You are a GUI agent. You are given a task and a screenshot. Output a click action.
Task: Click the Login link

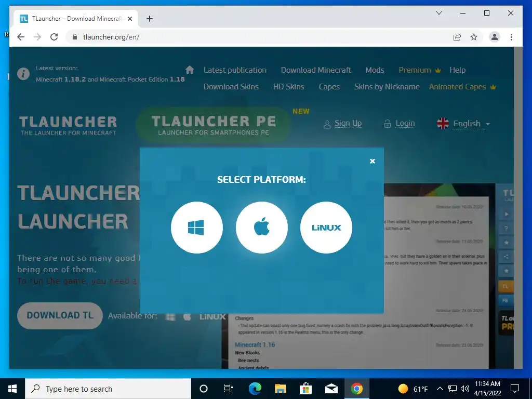(x=405, y=124)
